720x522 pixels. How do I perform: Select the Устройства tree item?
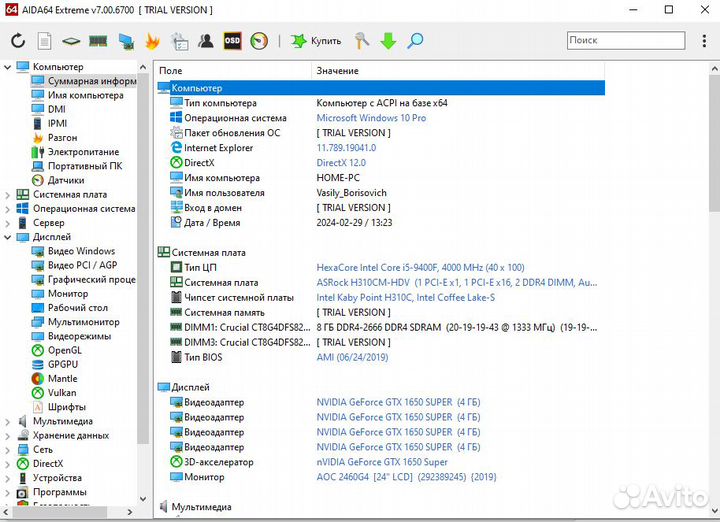tap(49, 478)
